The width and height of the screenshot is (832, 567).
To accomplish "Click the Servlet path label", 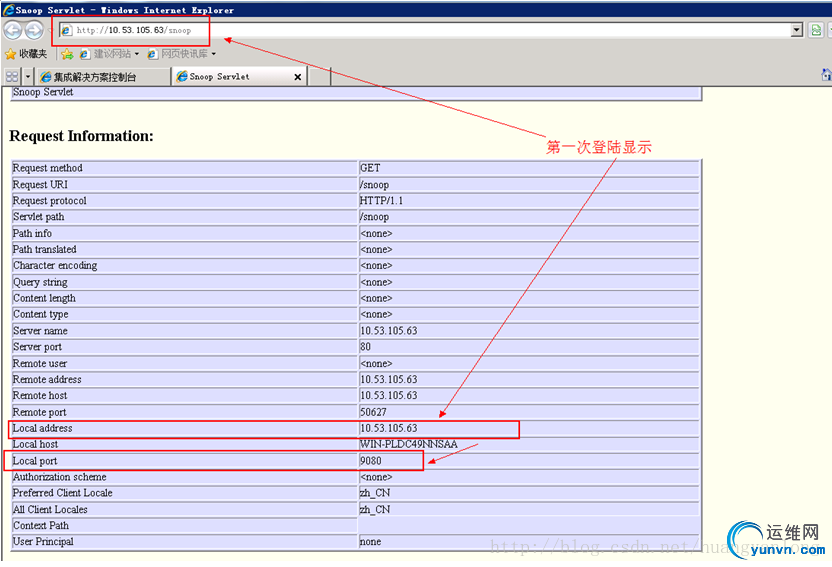I will tap(38, 216).
